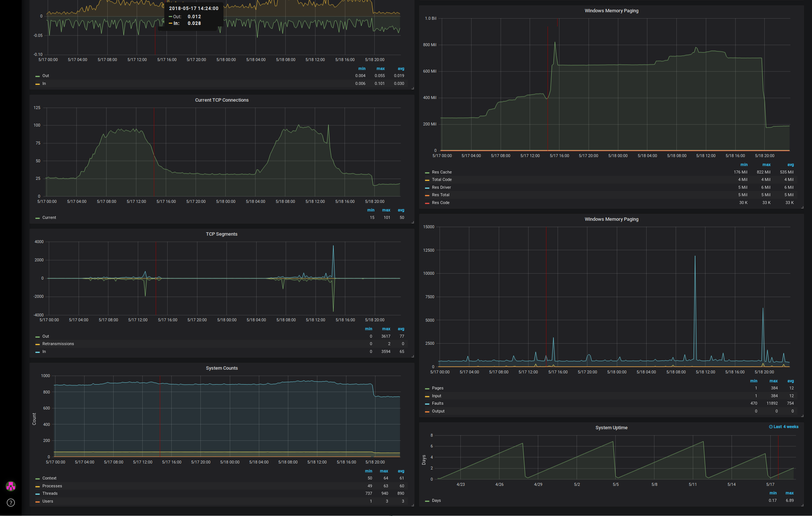Open the Current TCP Connections panel title menu
Image resolution: width=812 pixels, height=516 pixels.
pos(222,100)
